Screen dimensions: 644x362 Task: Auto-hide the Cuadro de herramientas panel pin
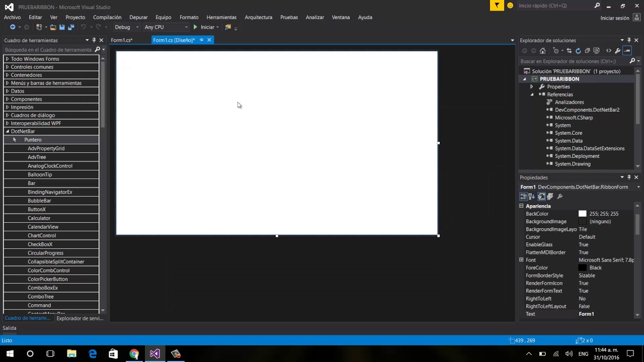[94, 40]
